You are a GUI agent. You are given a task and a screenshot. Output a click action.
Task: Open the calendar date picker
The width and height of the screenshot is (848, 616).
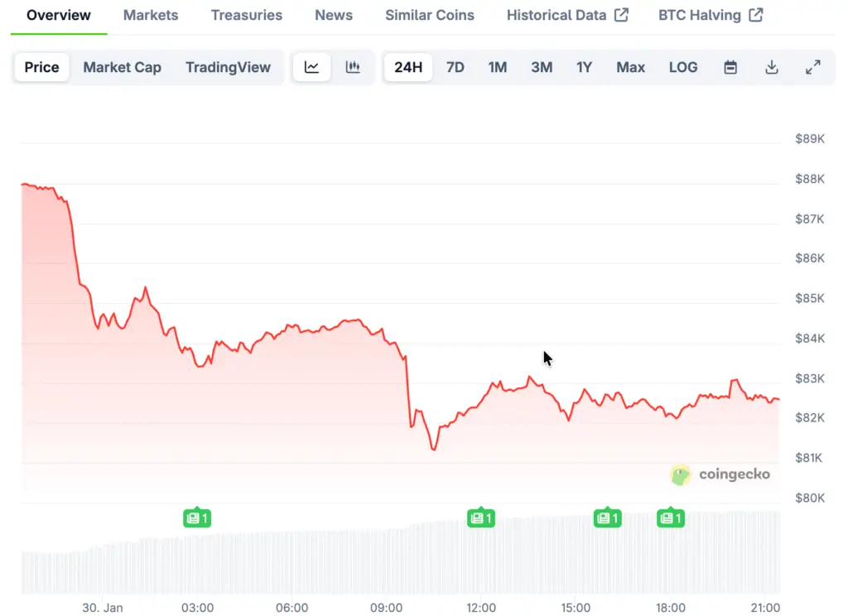click(x=730, y=68)
